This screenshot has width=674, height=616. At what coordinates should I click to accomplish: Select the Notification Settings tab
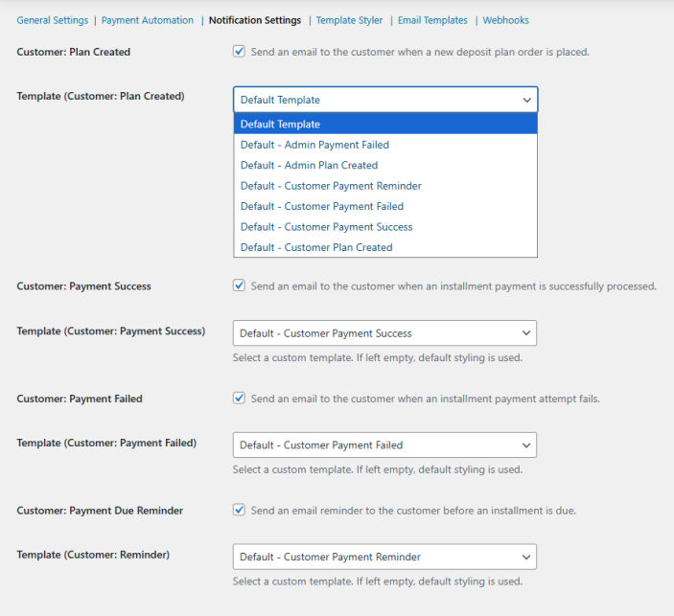pos(255,20)
